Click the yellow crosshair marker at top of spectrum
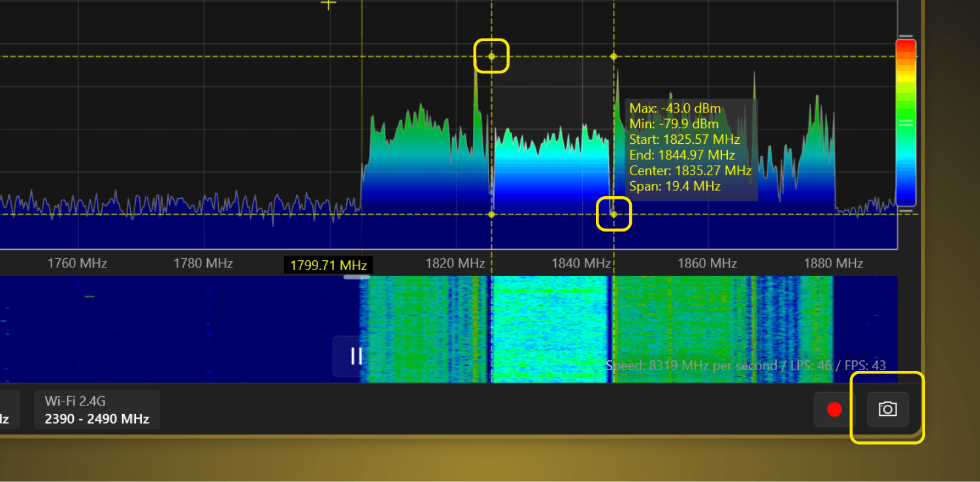This screenshot has width=980, height=482. click(x=328, y=4)
